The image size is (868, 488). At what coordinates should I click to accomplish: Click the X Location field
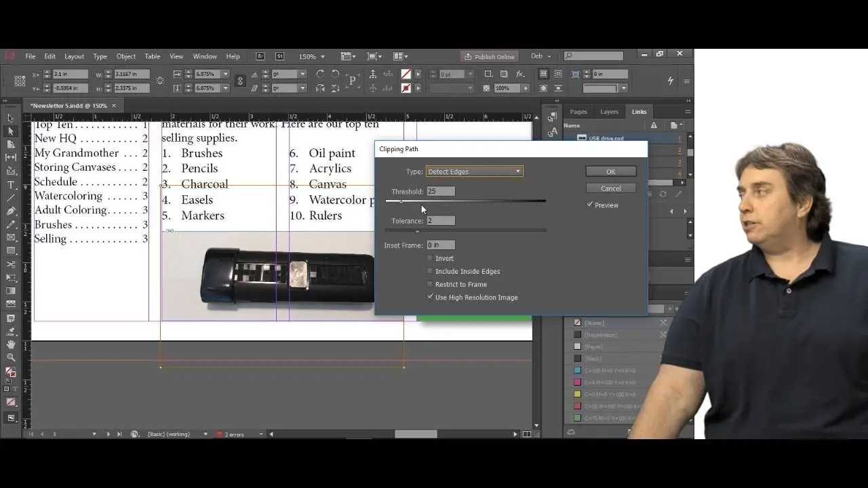pyautogui.click(x=70, y=74)
